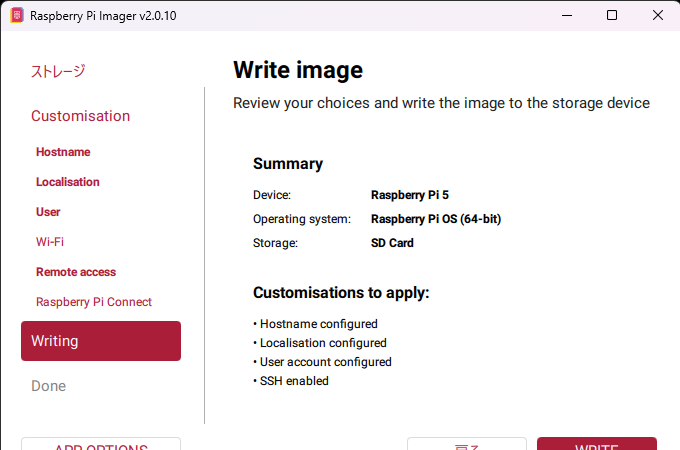The width and height of the screenshot is (680, 450).
Task: Click the 'Write image' page title
Action: (298, 70)
